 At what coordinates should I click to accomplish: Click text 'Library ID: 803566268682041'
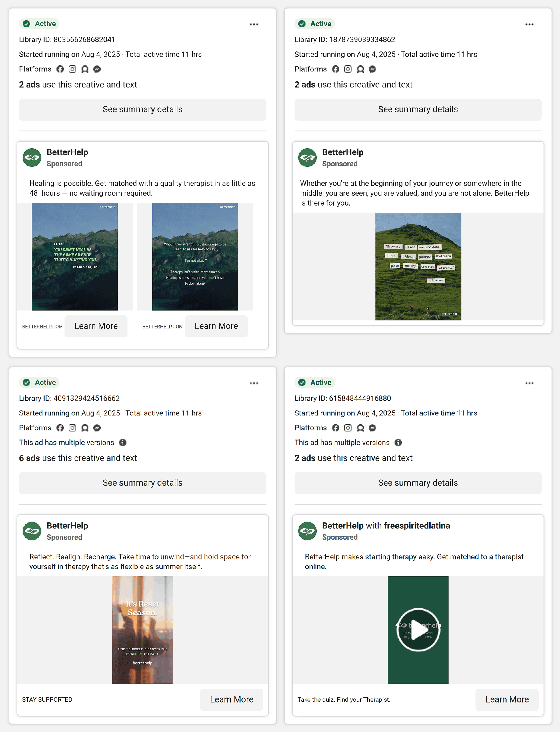67,40
